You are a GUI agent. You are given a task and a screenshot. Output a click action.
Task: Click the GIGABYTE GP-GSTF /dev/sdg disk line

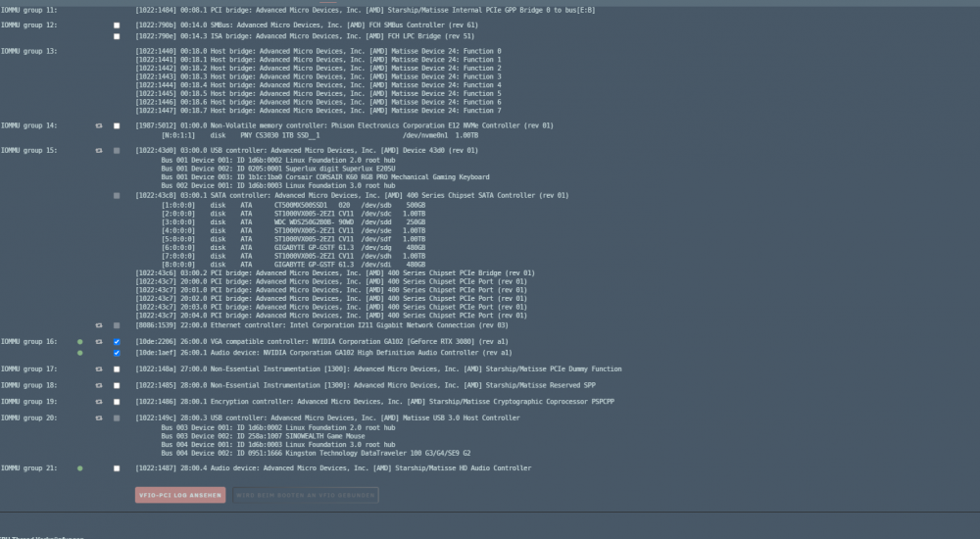[x=293, y=248]
